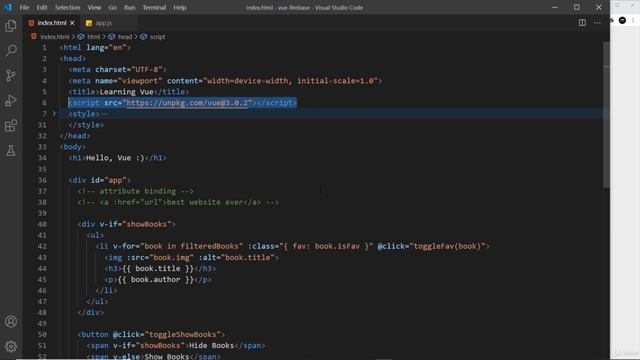Open the editor More Actions ellipsis
This screenshot has height=360, width=640.
(597, 23)
